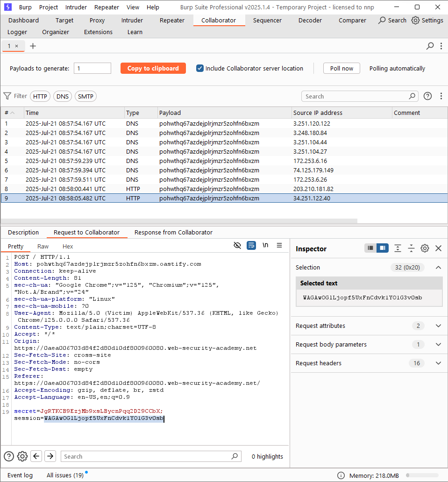
Task: Close the Inspector panel
Action: (439, 248)
